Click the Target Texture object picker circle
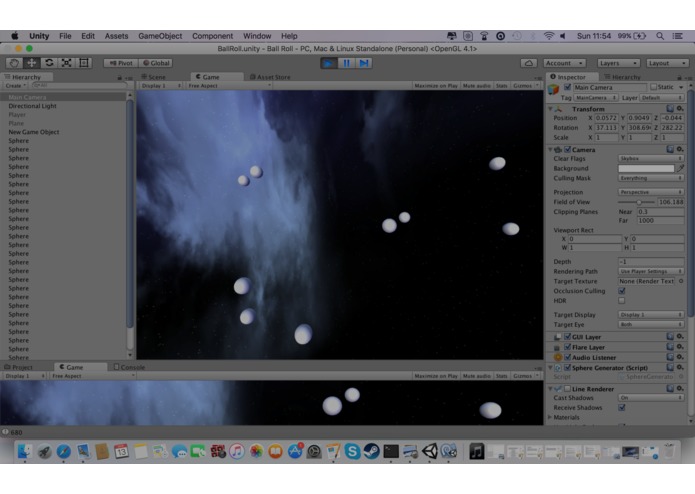695x494 pixels. (x=681, y=281)
